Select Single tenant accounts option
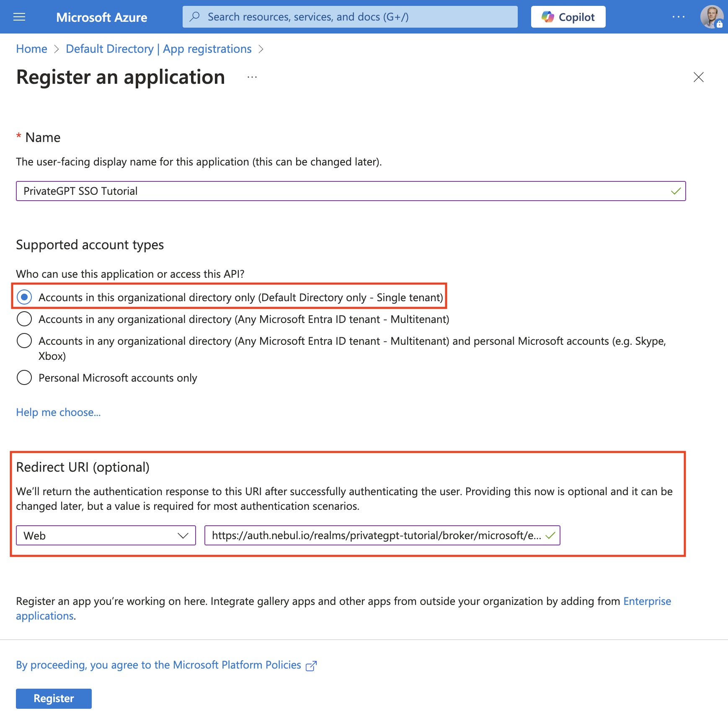Image resolution: width=728 pixels, height=718 pixels. pos(24,297)
